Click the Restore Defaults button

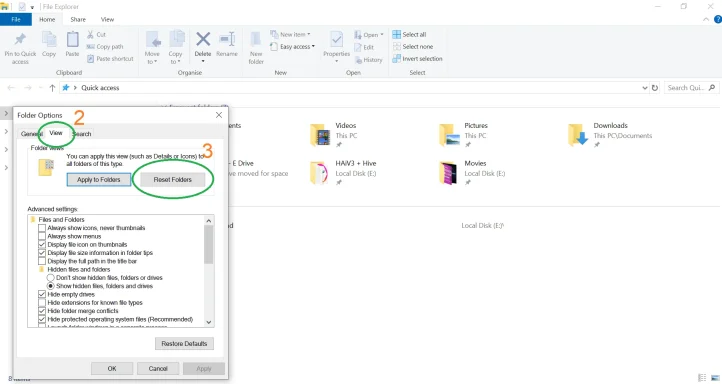(184, 343)
